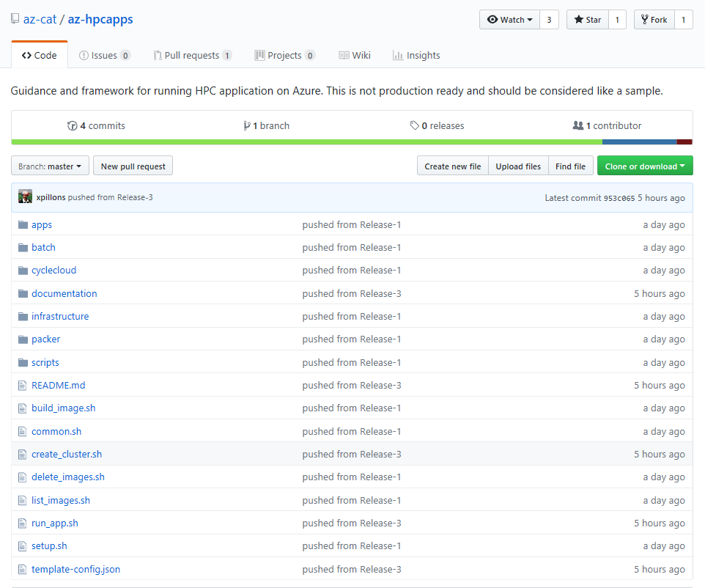Open the Pull requests tab
Image resolution: width=705 pixels, height=588 pixels.
pyautogui.click(x=193, y=55)
